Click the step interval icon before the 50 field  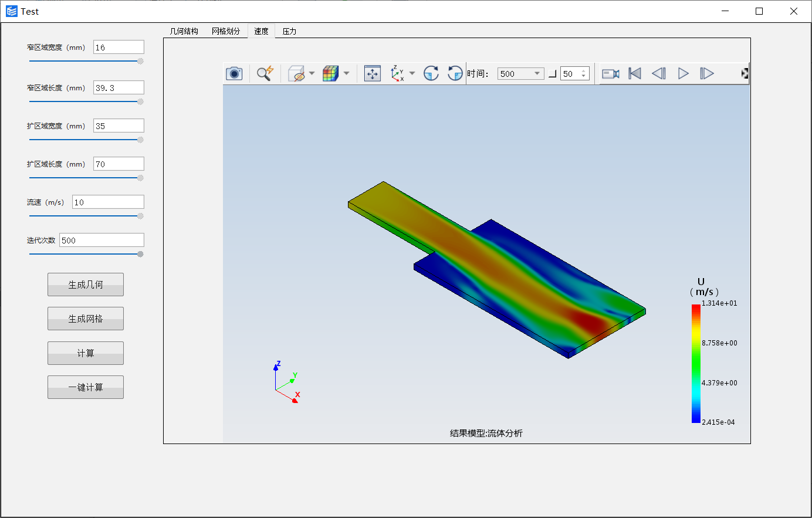pyautogui.click(x=552, y=74)
